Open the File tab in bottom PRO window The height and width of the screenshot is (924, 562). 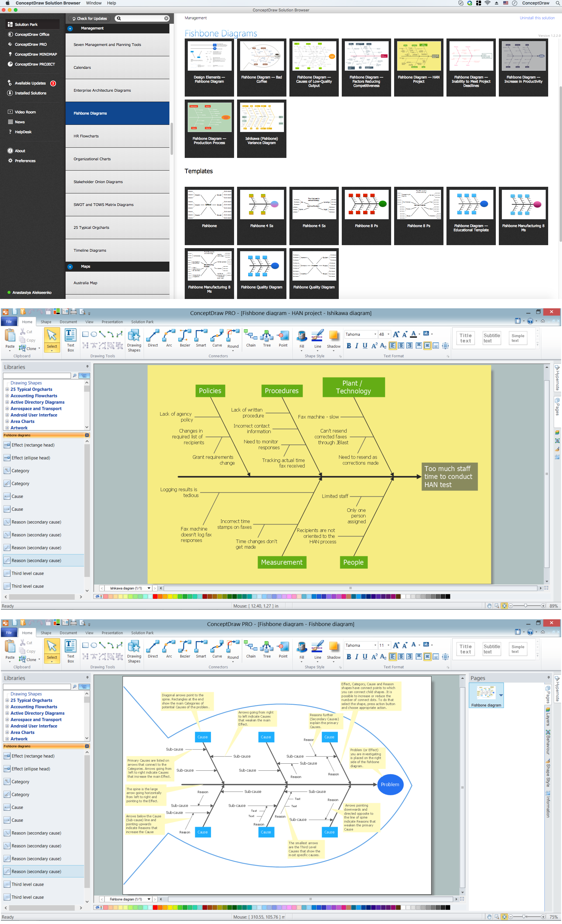pyautogui.click(x=9, y=633)
